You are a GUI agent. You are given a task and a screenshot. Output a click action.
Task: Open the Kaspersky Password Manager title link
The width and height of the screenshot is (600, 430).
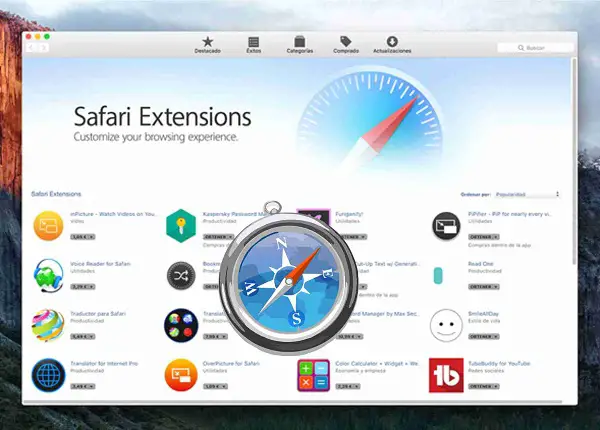point(235,214)
